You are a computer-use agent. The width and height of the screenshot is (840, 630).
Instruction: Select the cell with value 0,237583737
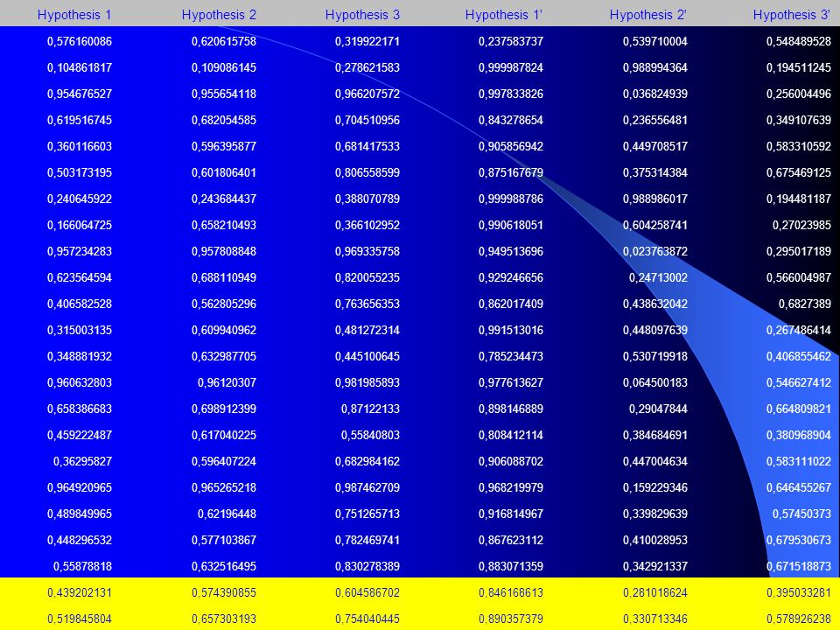[x=511, y=41]
